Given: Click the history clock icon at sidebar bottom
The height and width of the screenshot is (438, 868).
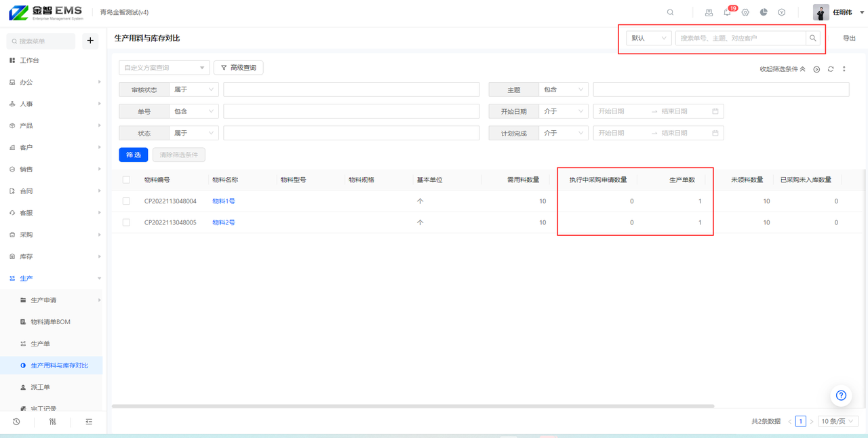Looking at the screenshot, I should [16, 422].
